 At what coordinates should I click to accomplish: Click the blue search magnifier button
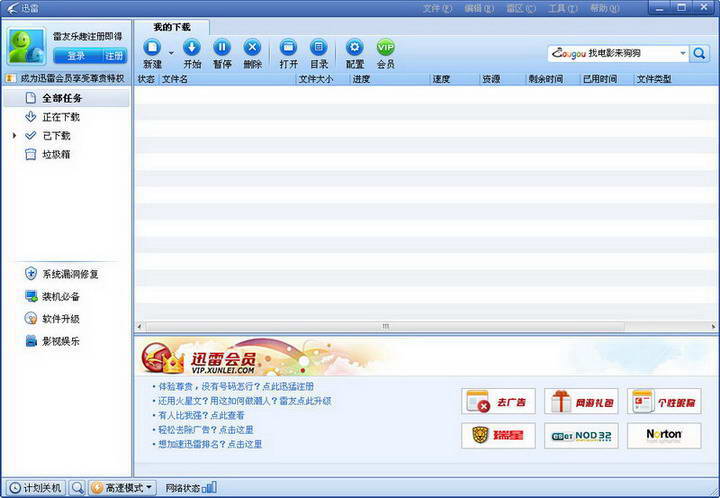tap(699, 54)
